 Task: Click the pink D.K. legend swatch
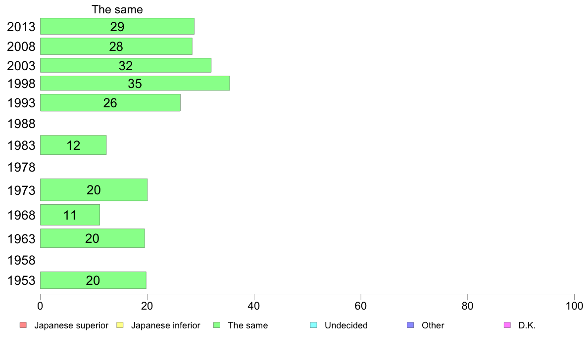coord(507,325)
